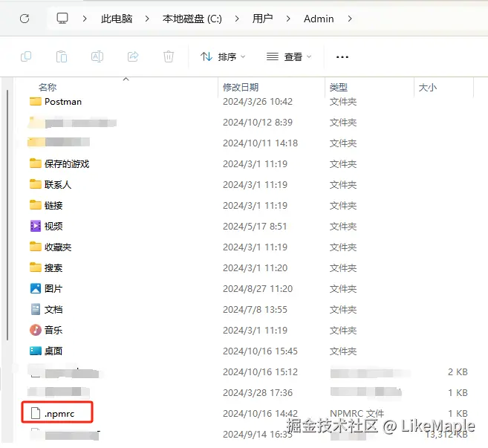
Task: Click the date 2024/10/16 15:45
Action: (260, 351)
